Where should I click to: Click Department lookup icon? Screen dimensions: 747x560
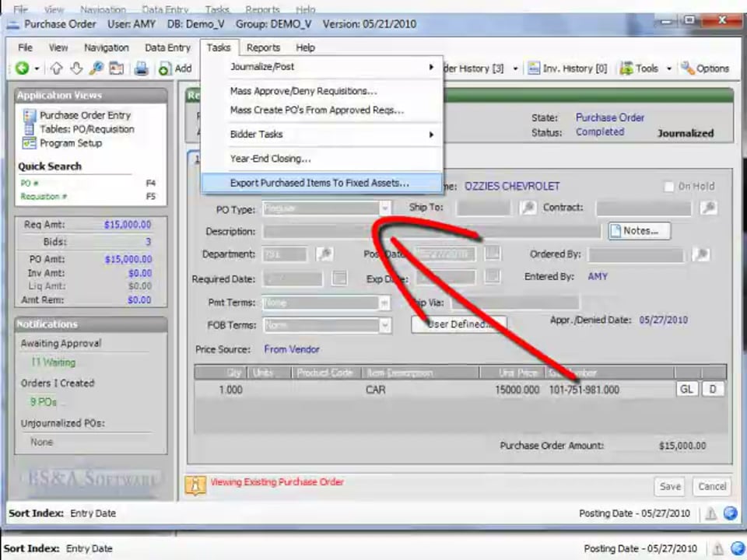tap(325, 254)
